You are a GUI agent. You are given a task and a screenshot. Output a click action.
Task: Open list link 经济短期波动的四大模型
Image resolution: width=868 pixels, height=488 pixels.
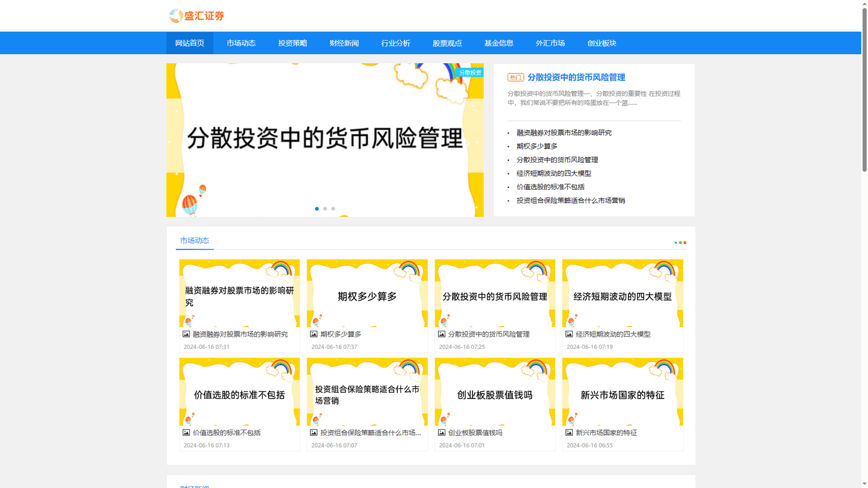[554, 174]
